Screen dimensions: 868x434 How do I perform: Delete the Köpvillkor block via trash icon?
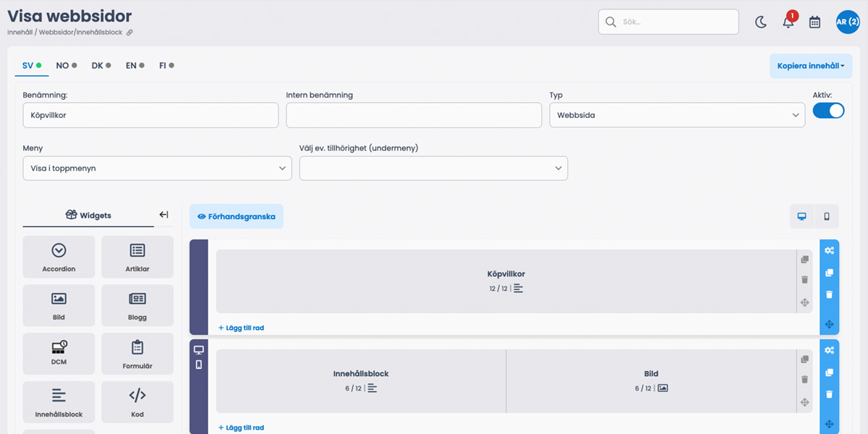click(x=804, y=280)
